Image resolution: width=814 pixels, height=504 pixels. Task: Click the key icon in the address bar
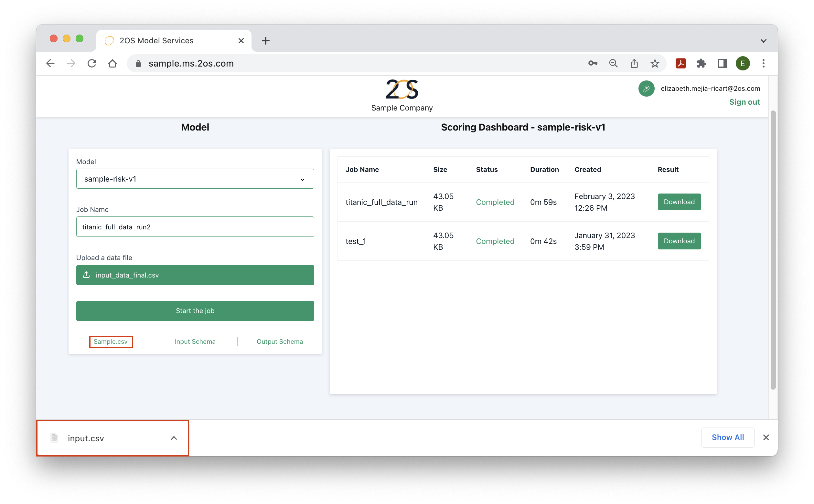click(x=593, y=63)
